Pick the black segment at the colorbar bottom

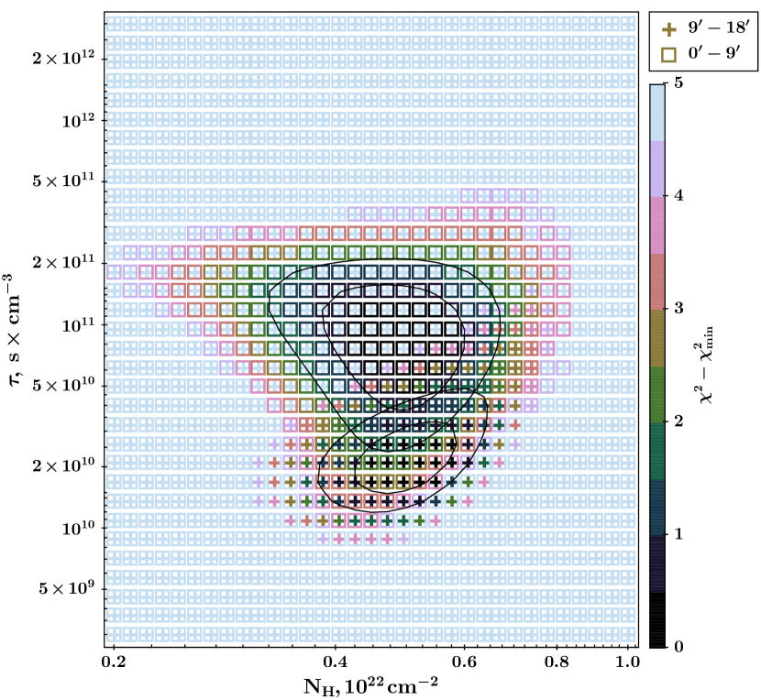(x=658, y=620)
